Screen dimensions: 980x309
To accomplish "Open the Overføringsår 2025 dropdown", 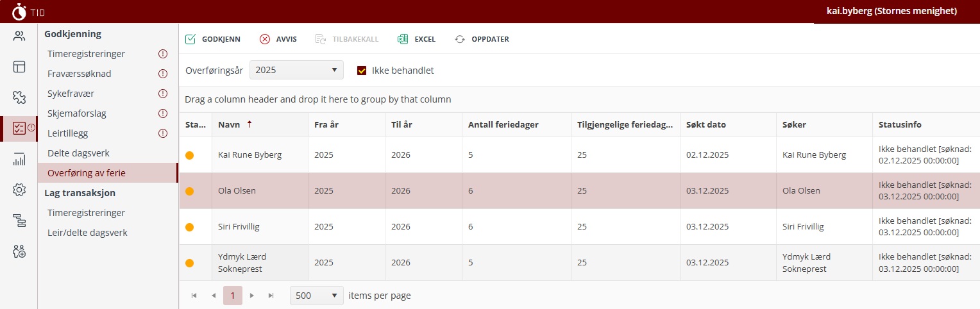I will click(296, 71).
